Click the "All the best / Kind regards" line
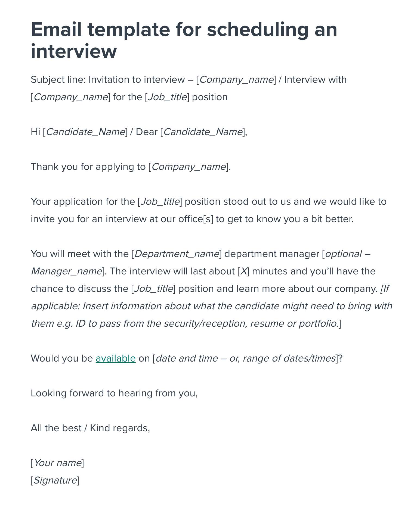Viewport: 420px width, 520px height. pos(90,428)
